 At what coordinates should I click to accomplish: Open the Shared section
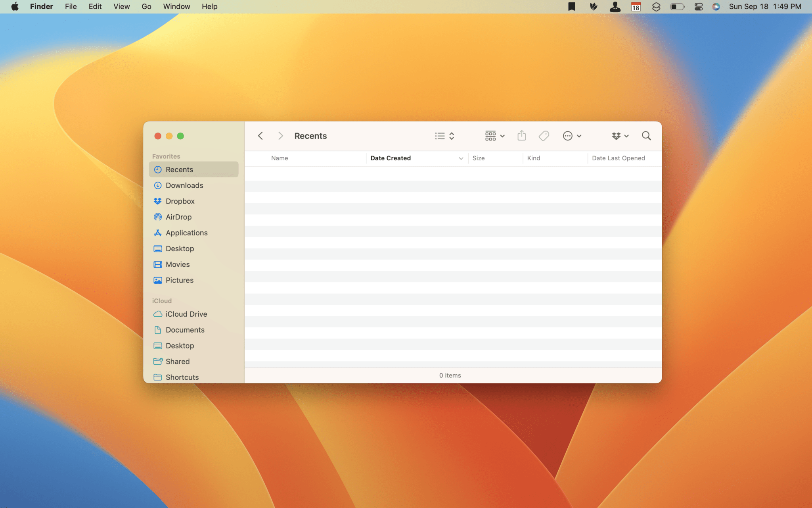pyautogui.click(x=177, y=361)
